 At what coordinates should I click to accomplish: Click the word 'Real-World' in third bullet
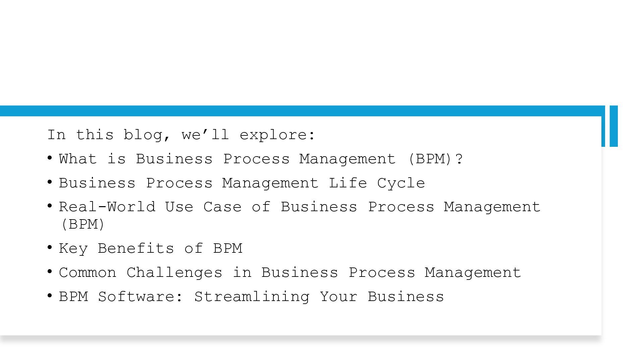(x=107, y=207)
